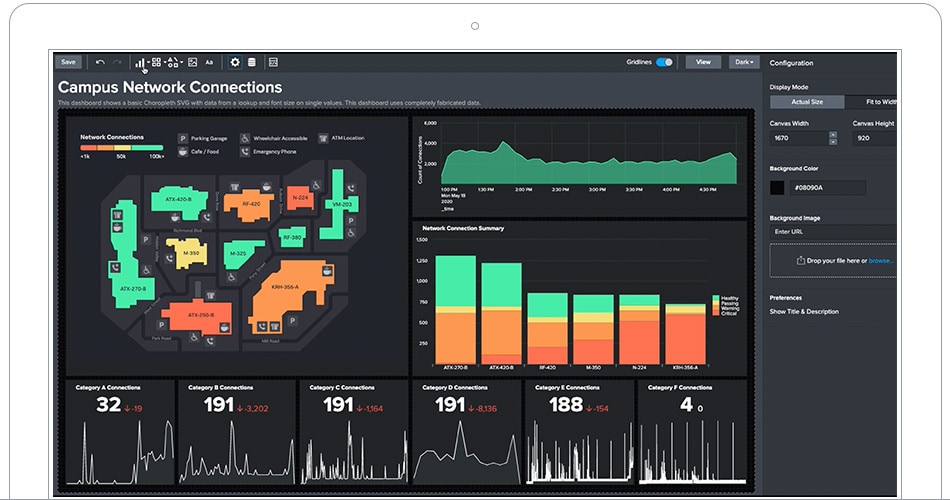Click the data sources database icon
Viewport: 950px width, 500px height.
click(x=252, y=62)
